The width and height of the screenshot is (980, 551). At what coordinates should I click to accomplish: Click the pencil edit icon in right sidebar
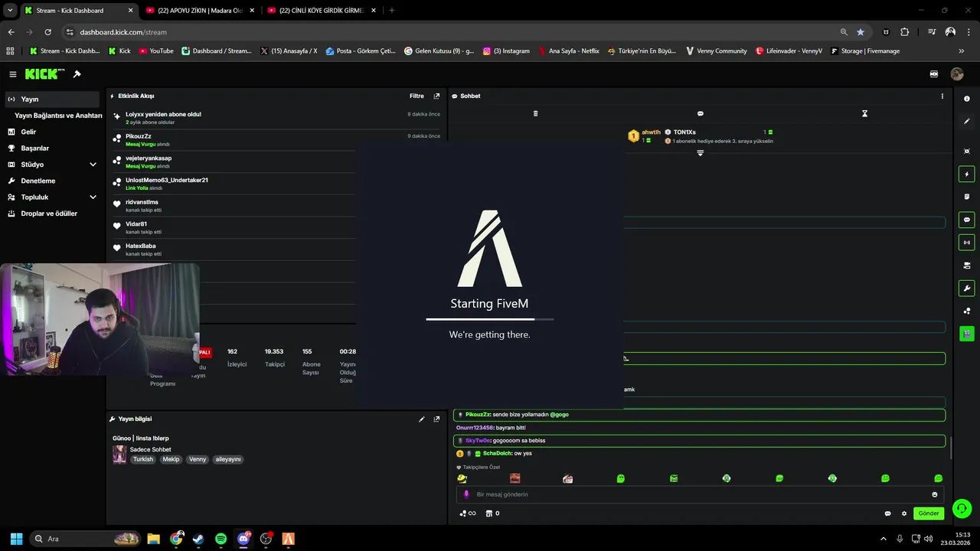(967, 122)
